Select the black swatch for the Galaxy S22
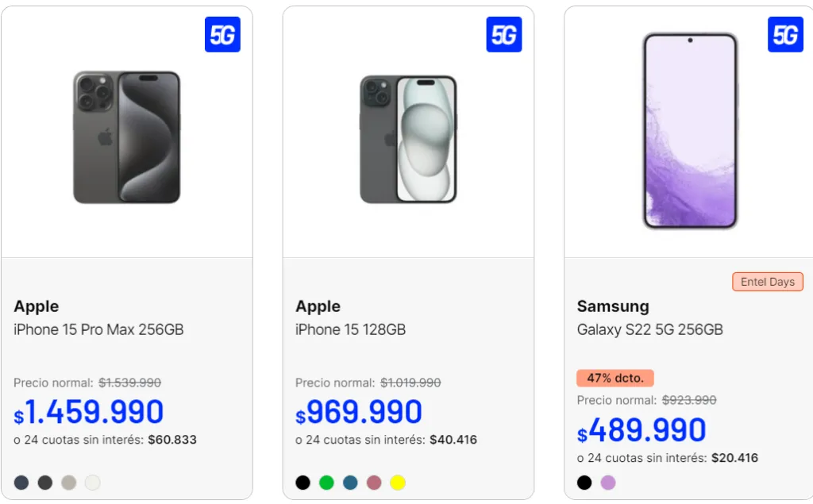 click(x=584, y=482)
